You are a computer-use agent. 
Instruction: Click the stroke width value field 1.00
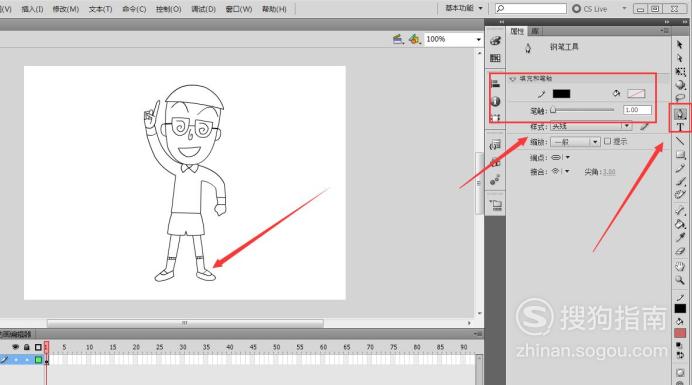click(x=637, y=110)
